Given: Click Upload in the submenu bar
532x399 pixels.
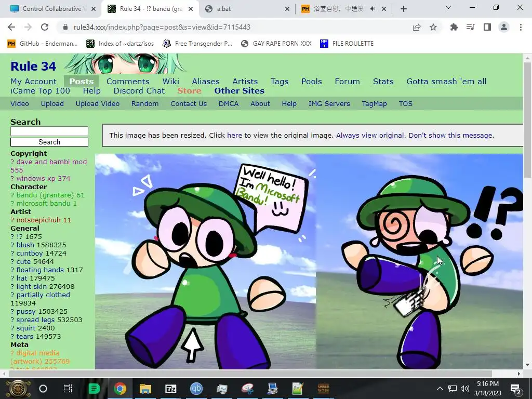Looking at the screenshot, I should (52, 104).
